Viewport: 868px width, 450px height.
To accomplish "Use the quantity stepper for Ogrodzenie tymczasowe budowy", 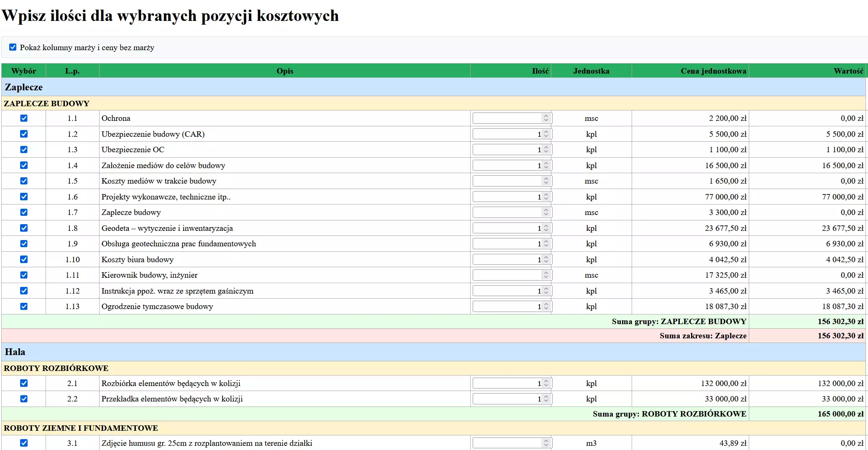I will point(546,307).
